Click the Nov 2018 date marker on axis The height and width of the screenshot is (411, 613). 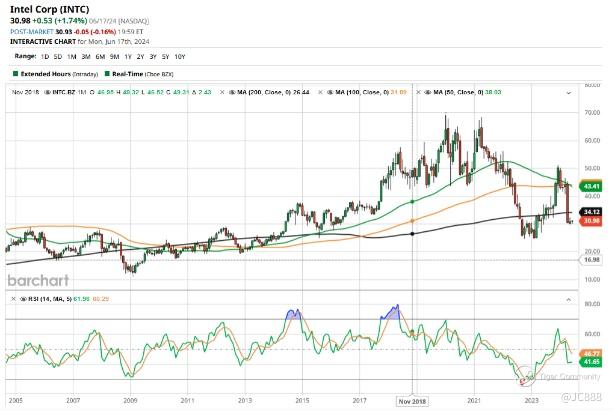tap(412, 401)
